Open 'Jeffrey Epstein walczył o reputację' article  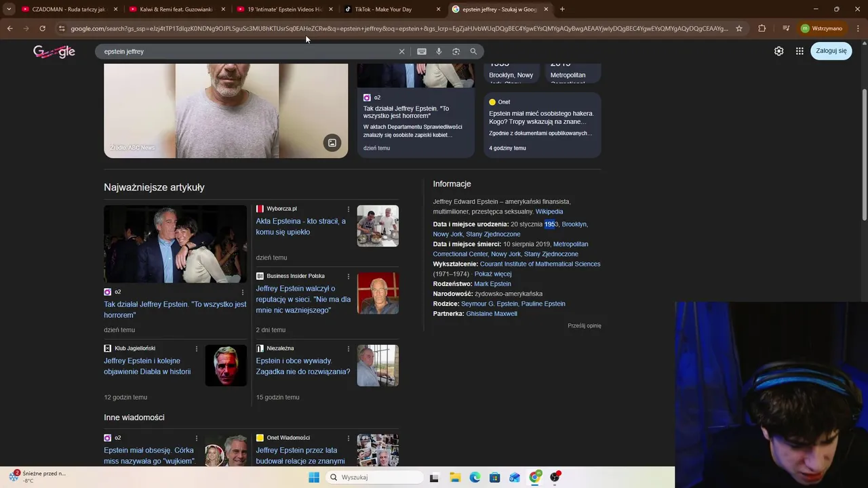coord(303,300)
